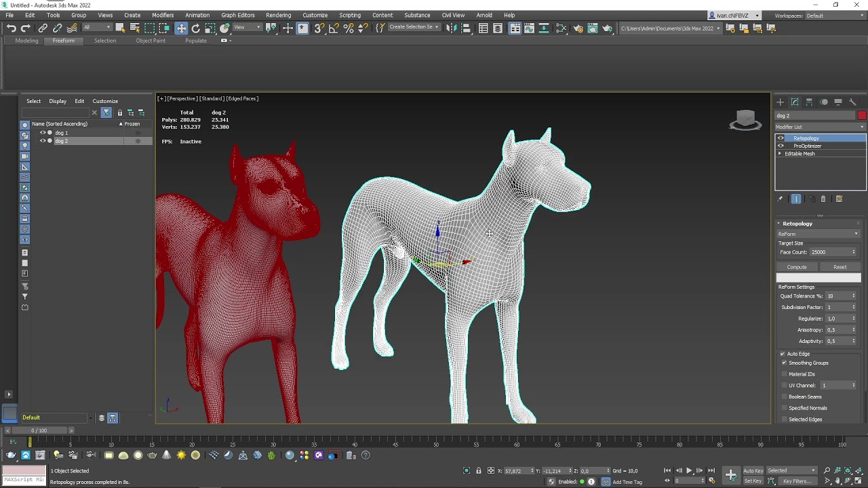Click the Reset button in Retopology
Screen dimensions: 868x488
point(840,267)
